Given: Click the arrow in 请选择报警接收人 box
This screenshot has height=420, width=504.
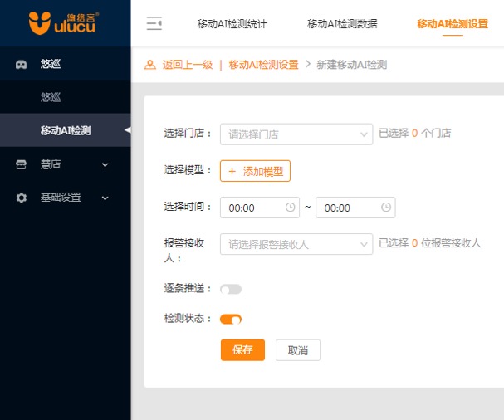Looking at the screenshot, I should click(x=364, y=245).
